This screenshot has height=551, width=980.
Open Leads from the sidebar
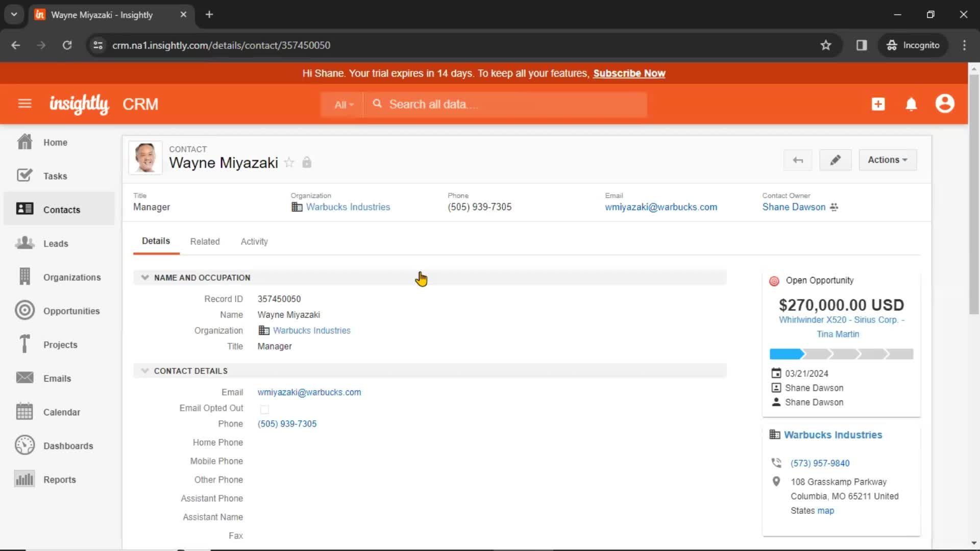click(59, 243)
